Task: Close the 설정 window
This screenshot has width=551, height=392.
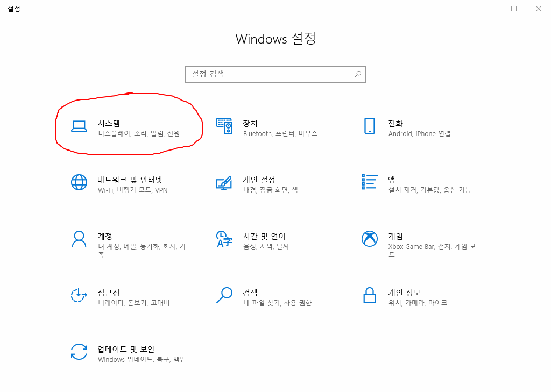Action: (x=538, y=9)
